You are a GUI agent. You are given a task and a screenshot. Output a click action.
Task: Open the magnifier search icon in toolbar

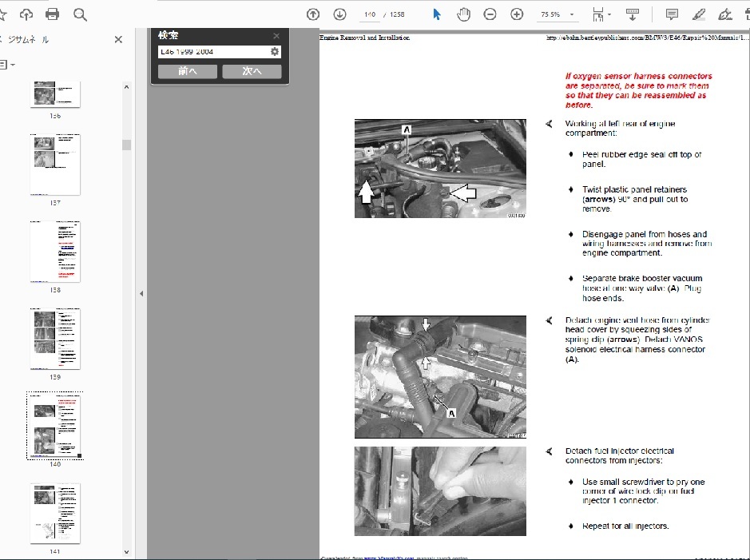pos(80,15)
